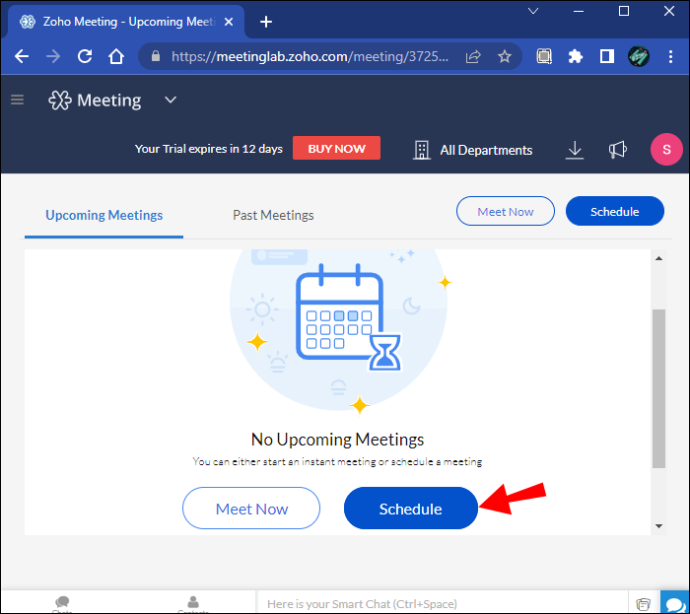690x614 pixels.
Task: Select the Zoho Meeting - Upcoming Meetings tab
Action: pos(125,22)
